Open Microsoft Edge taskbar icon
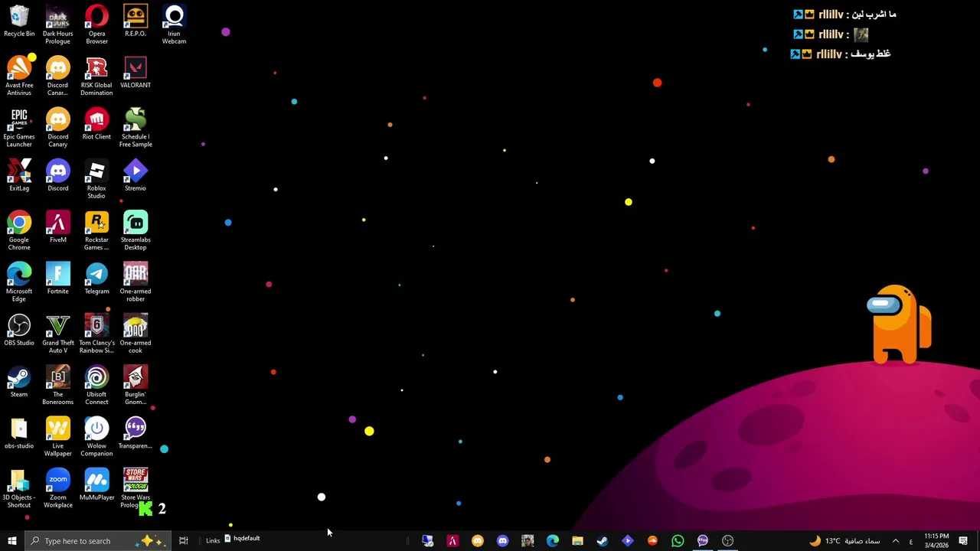This screenshot has width=980, height=551. pyautogui.click(x=553, y=541)
